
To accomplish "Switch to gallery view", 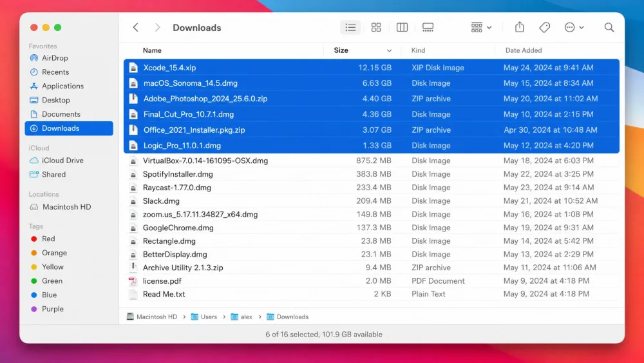I will pos(428,28).
